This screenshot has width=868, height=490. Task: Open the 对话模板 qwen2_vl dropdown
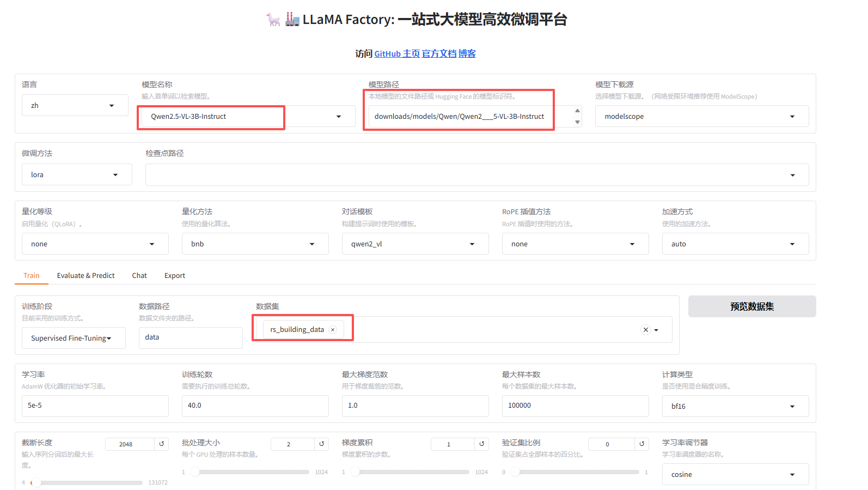[x=415, y=244]
